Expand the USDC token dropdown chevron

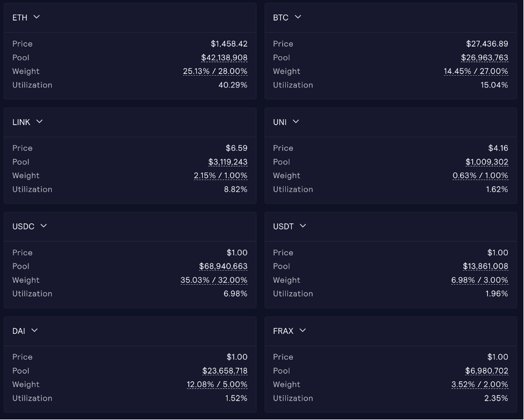pos(43,226)
